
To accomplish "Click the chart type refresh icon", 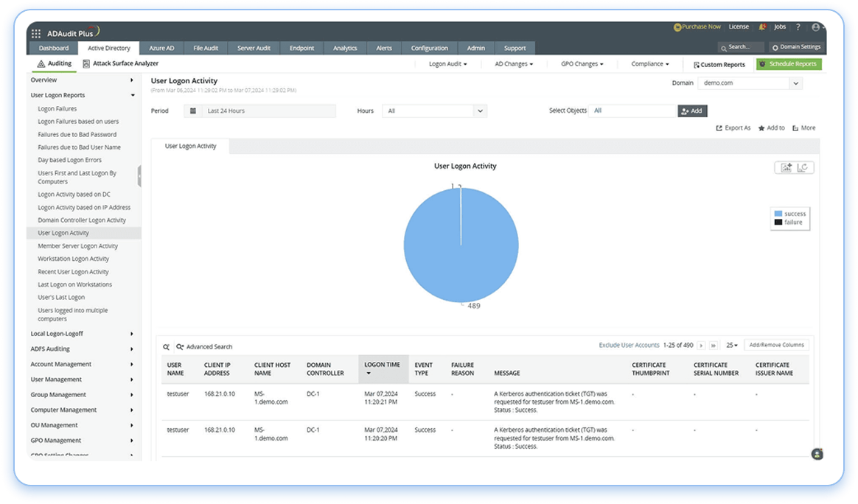I will 802,167.
